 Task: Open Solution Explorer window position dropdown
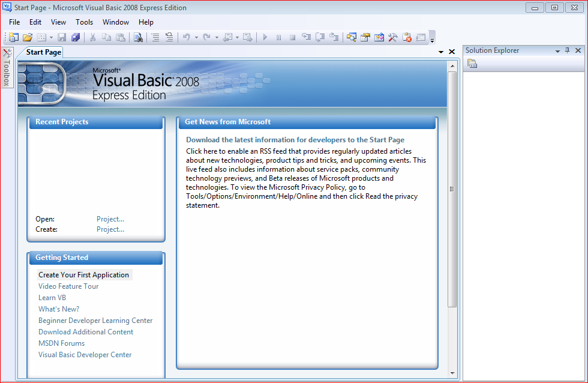click(x=557, y=51)
